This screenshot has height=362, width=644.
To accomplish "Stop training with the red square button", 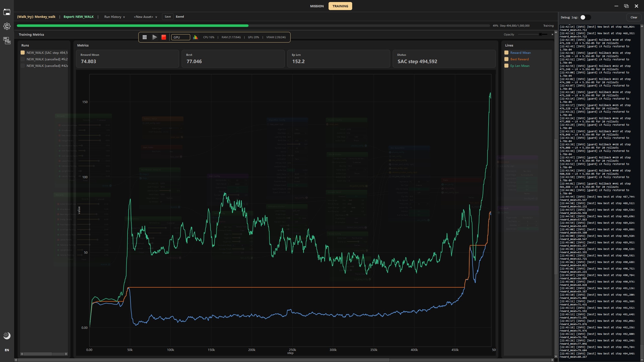I will 164,37.
